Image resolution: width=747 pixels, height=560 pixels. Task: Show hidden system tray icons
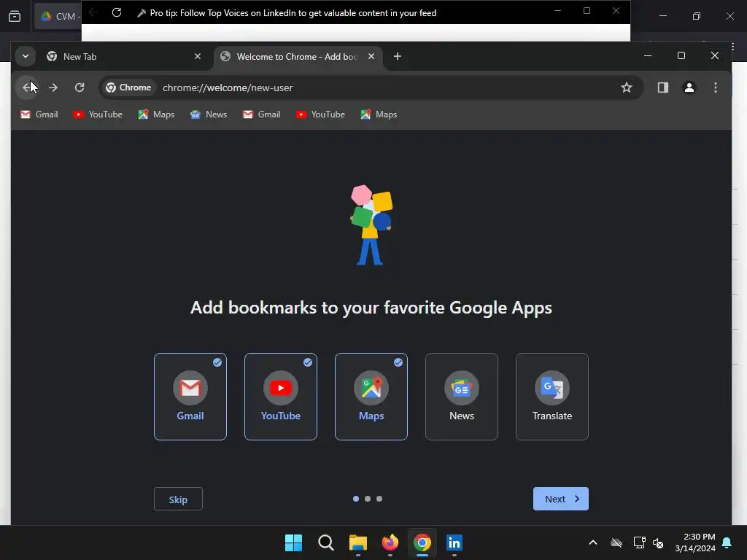[x=593, y=542]
